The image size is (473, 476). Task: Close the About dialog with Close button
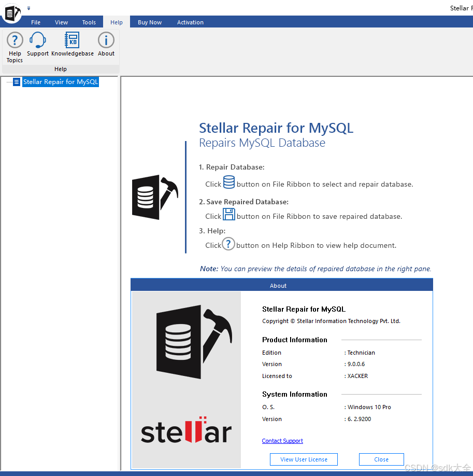tap(381, 459)
